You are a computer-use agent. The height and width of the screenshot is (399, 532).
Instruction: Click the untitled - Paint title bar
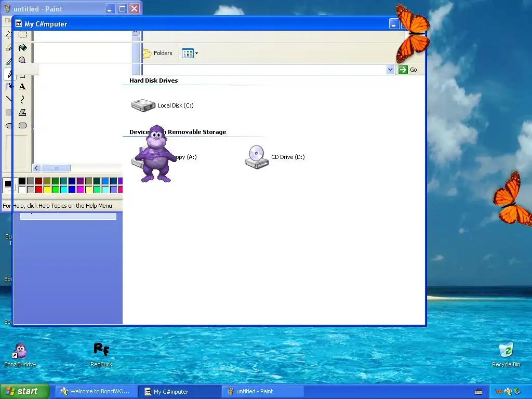tap(54, 8)
